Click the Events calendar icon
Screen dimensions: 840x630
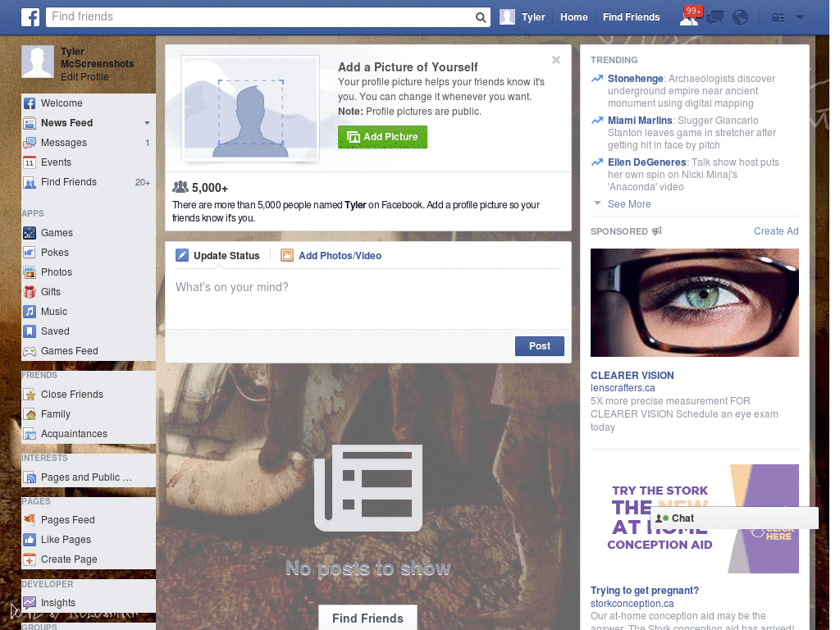[30, 163]
